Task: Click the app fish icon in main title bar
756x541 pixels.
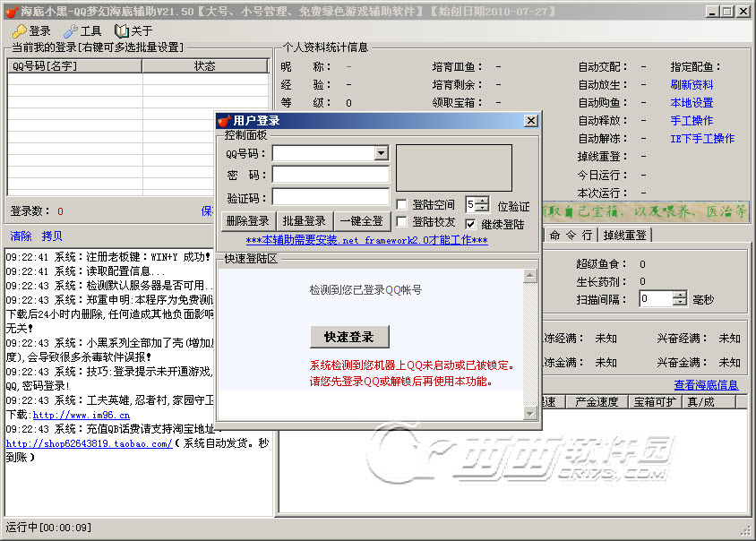Action: point(11,11)
